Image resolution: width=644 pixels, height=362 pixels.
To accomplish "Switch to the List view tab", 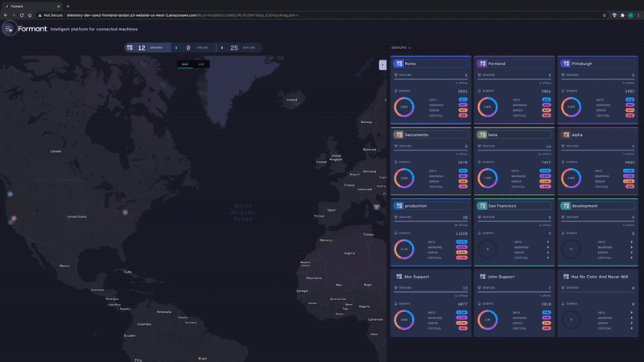I will [202, 64].
